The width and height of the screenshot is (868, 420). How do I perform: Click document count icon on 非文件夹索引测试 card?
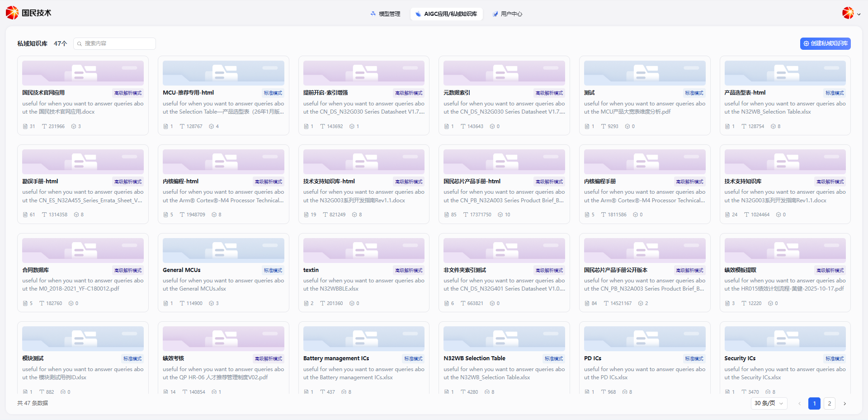click(447, 303)
